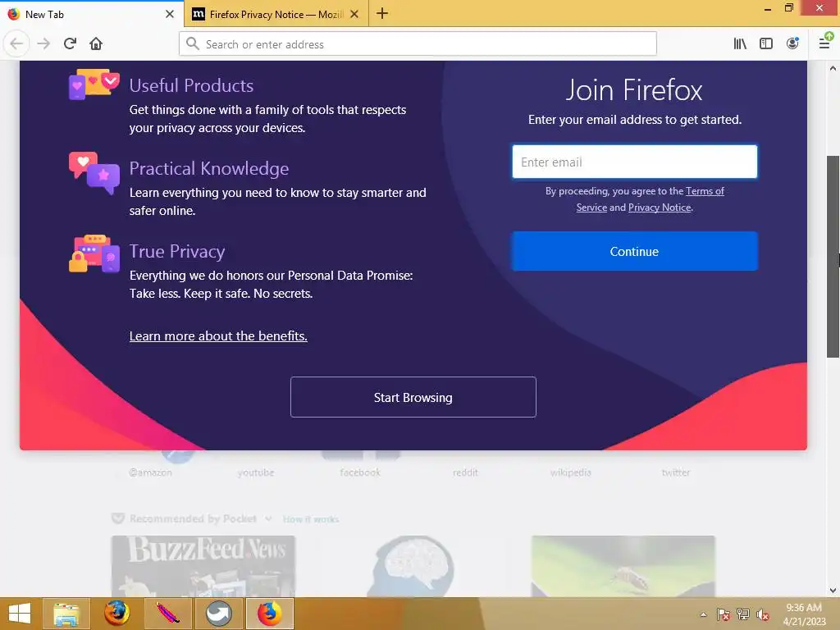The image size is (840, 630).
Task: Click the True Privacy lock icon
Action: (x=94, y=253)
